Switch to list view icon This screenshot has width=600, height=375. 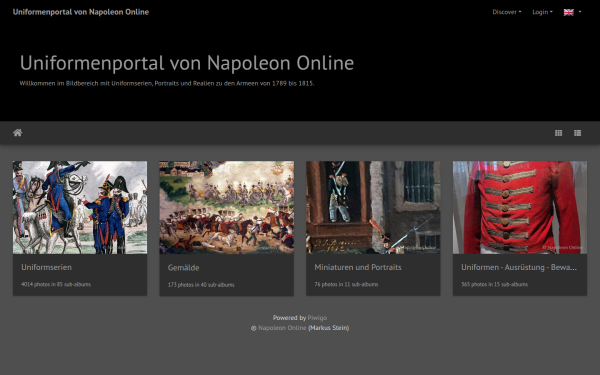(x=577, y=133)
